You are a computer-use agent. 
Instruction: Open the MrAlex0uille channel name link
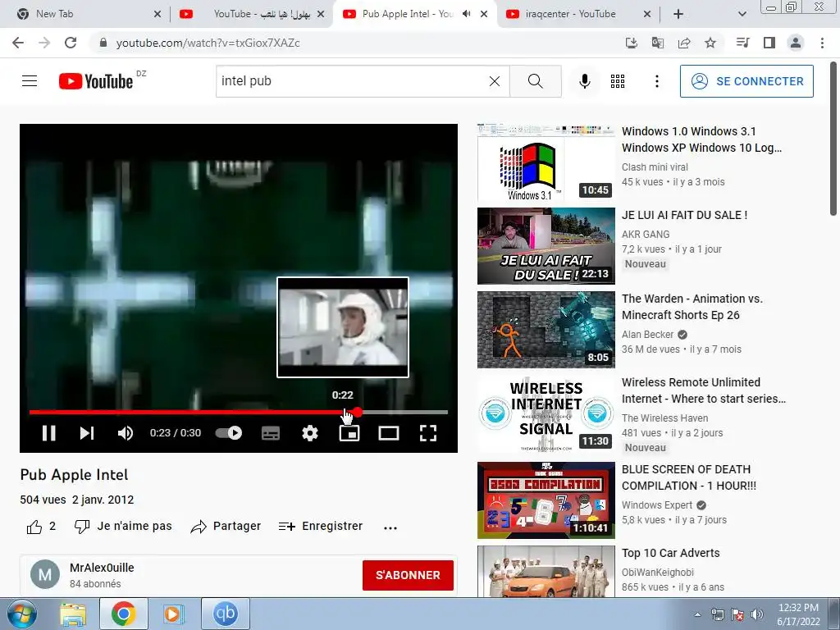coord(102,568)
